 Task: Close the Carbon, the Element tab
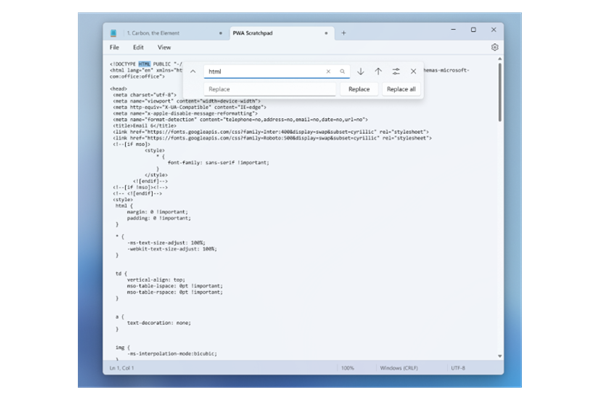pyautogui.click(x=219, y=33)
